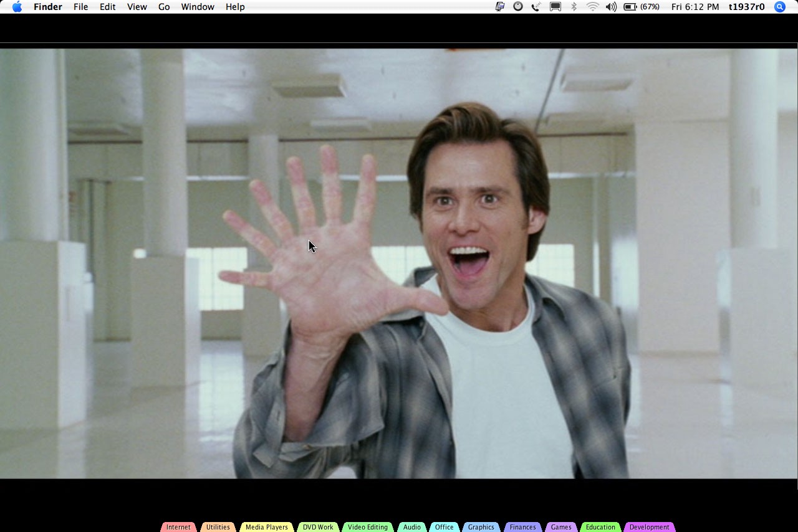Open the Go menu
The height and width of the screenshot is (532, 798).
click(x=164, y=7)
